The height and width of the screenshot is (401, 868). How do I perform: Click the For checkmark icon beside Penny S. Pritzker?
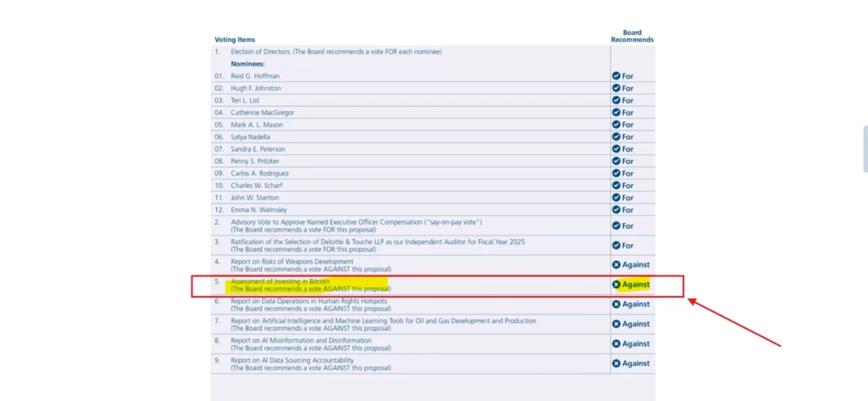pyautogui.click(x=615, y=161)
